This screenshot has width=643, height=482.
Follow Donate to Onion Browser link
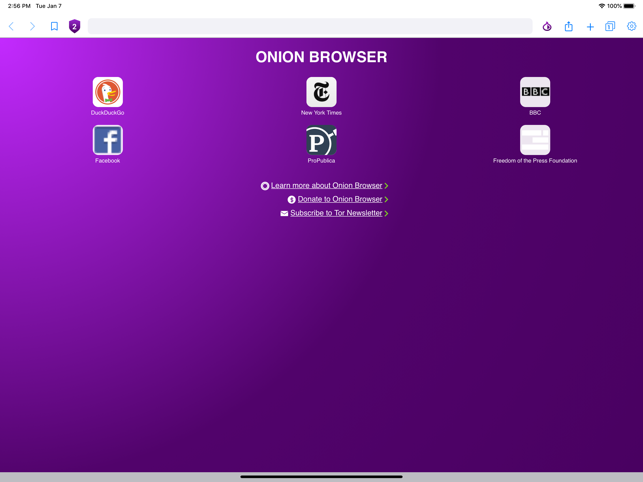click(x=340, y=199)
